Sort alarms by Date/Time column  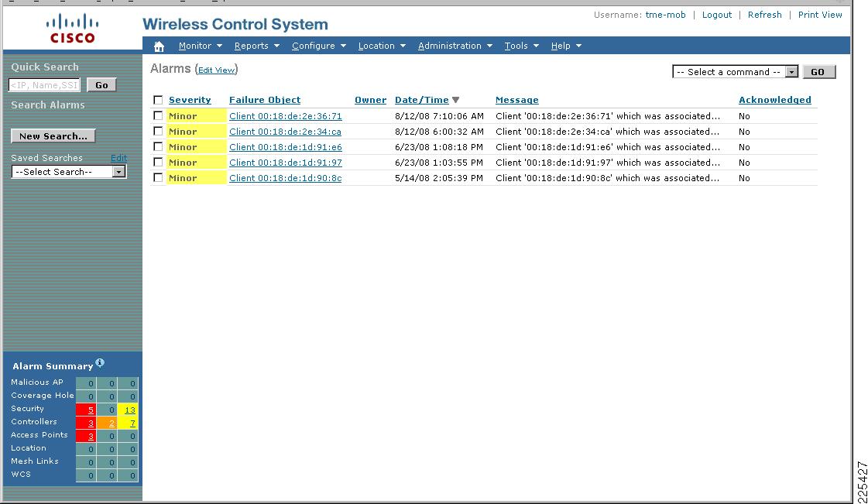422,100
